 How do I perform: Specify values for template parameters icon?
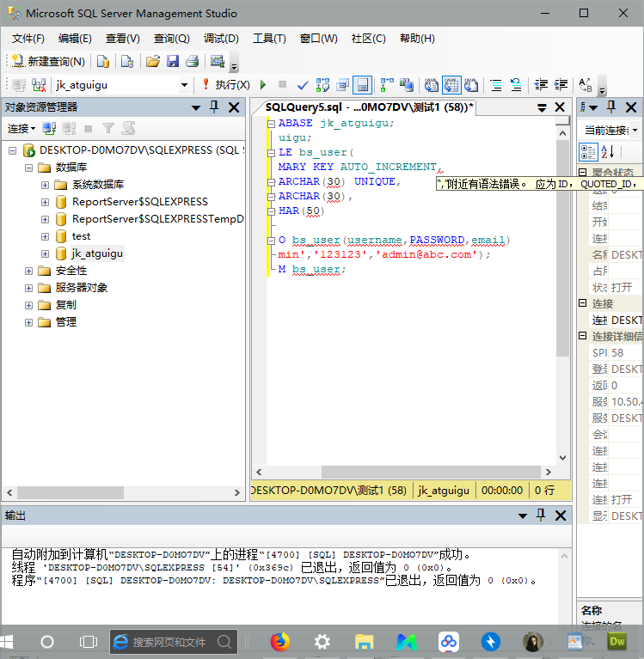[586, 85]
